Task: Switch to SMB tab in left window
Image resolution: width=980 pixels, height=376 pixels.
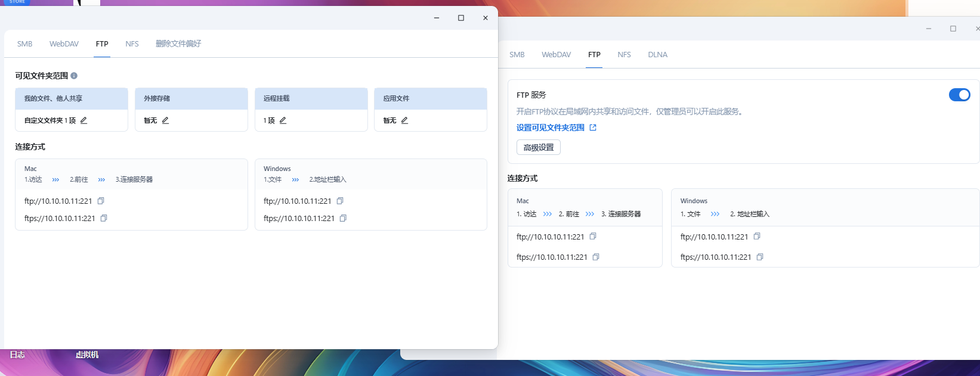Action: coord(25,44)
